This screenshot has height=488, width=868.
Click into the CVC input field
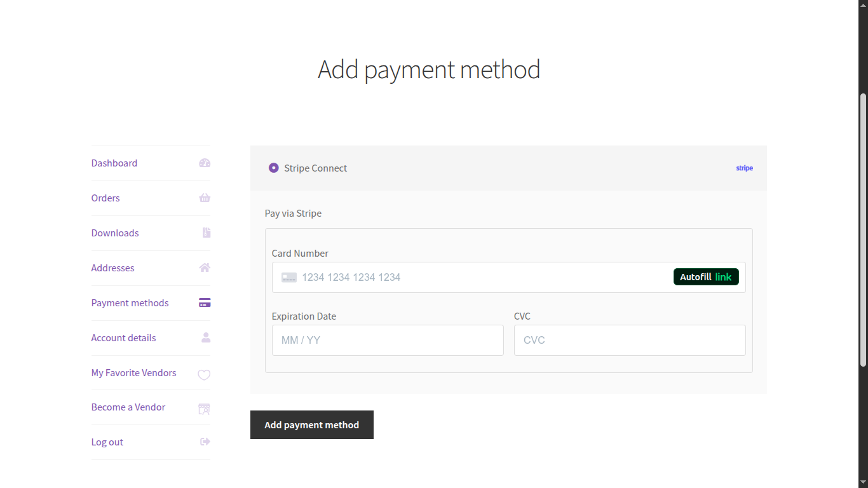(630, 341)
